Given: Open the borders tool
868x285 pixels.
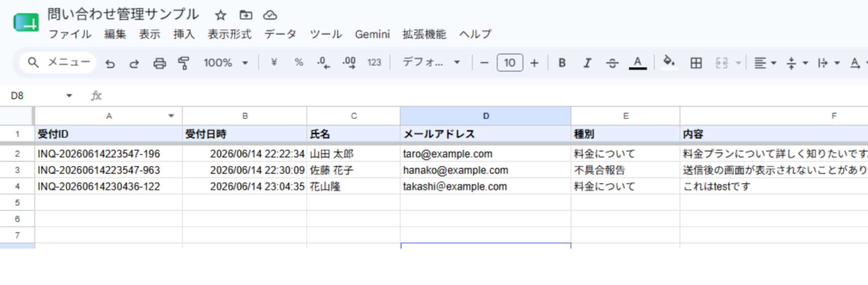Looking at the screenshot, I should pyautogui.click(x=696, y=63).
